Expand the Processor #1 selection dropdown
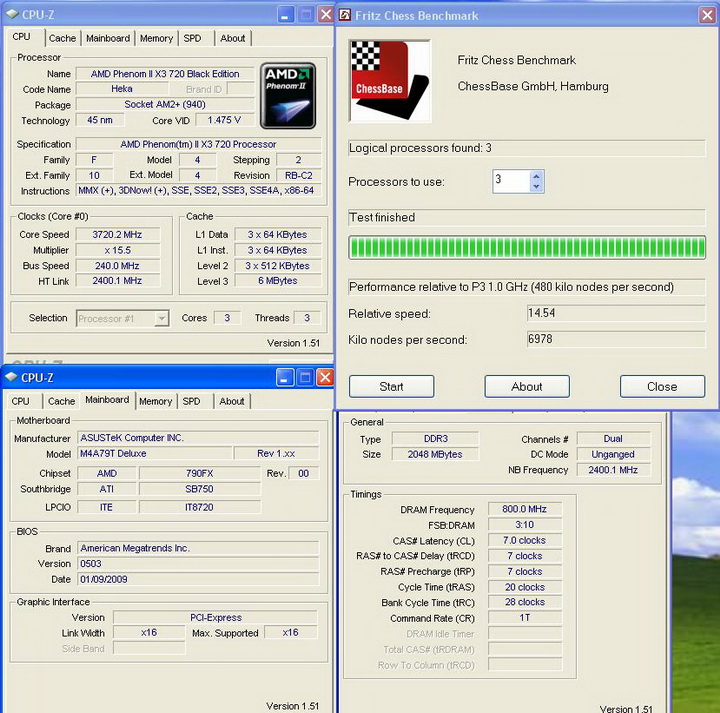The height and width of the screenshot is (713, 720). point(161,318)
